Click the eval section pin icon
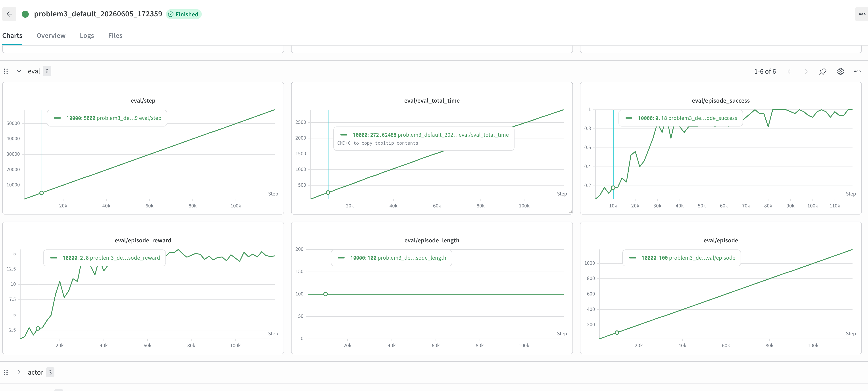Image resolution: width=868 pixels, height=391 pixels. (x=823, y=71)
